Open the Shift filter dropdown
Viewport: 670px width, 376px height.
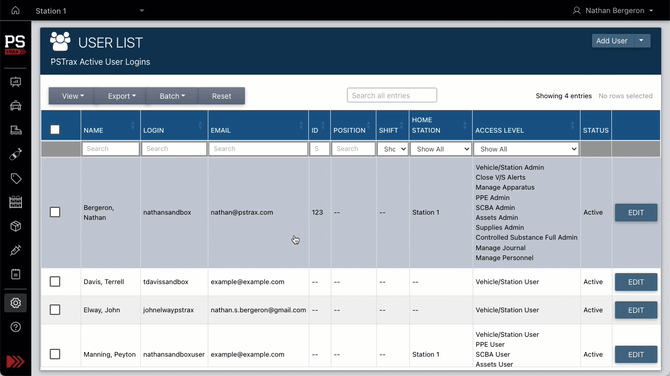click(x=393, y=149)
